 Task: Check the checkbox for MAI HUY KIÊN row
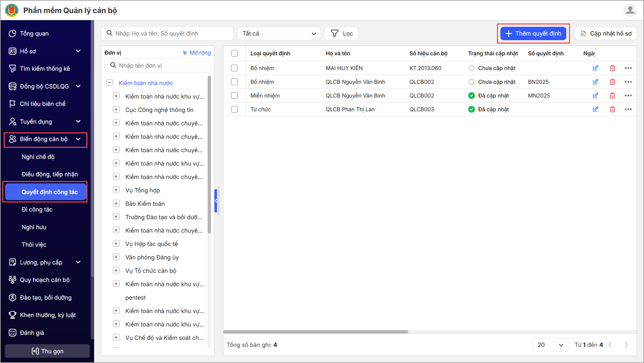coord(234,68)
